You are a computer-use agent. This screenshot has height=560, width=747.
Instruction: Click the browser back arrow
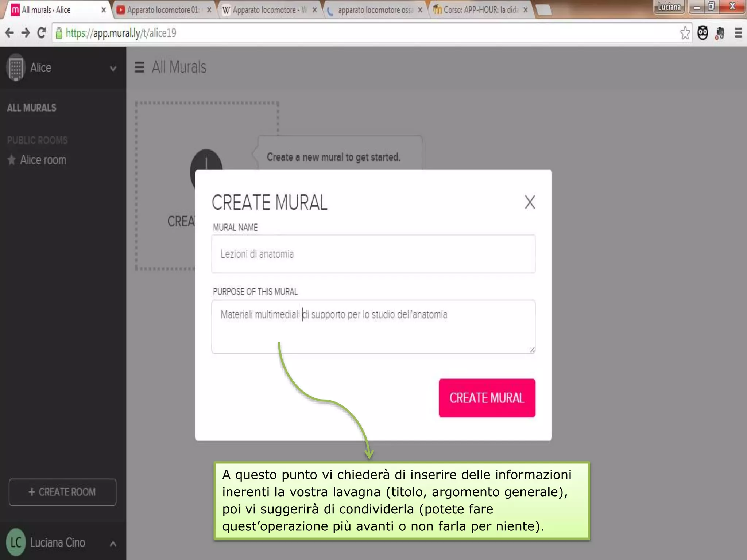[x=9, y=33]
